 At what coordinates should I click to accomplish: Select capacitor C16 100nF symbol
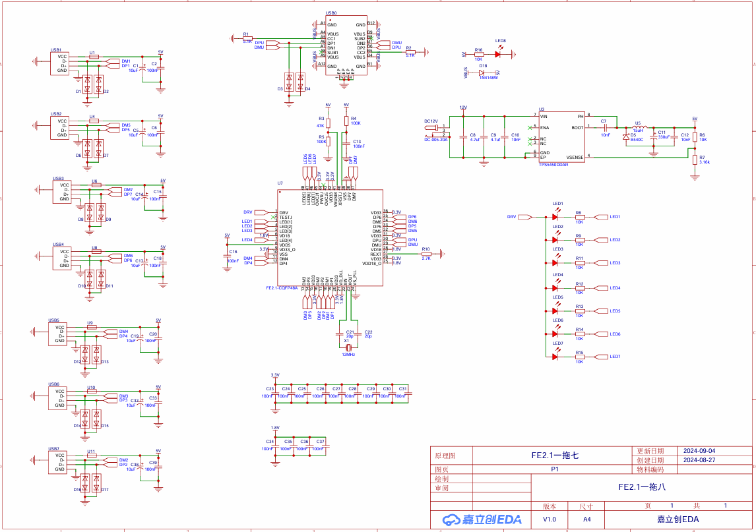227,256
